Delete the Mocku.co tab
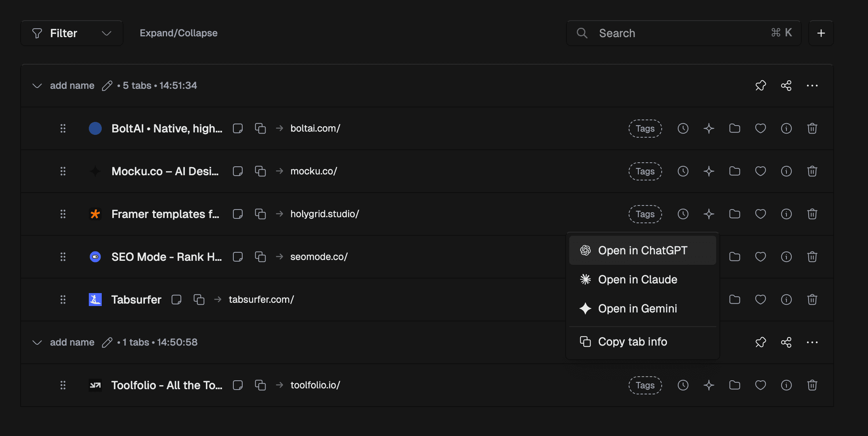The image size is (868, 436). [812, 171]
